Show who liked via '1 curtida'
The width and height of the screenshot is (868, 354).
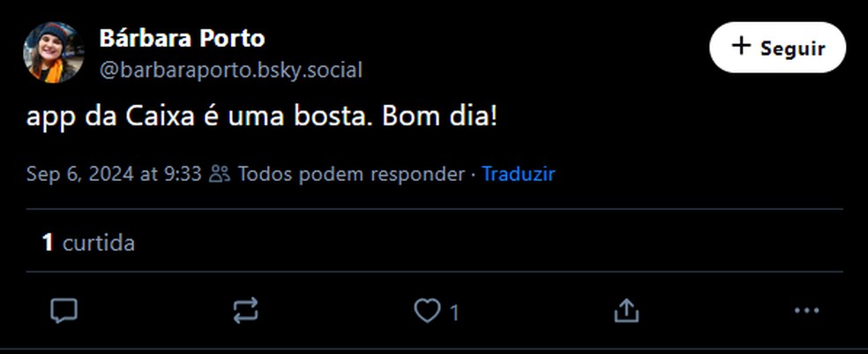click(x=88, y=243)
